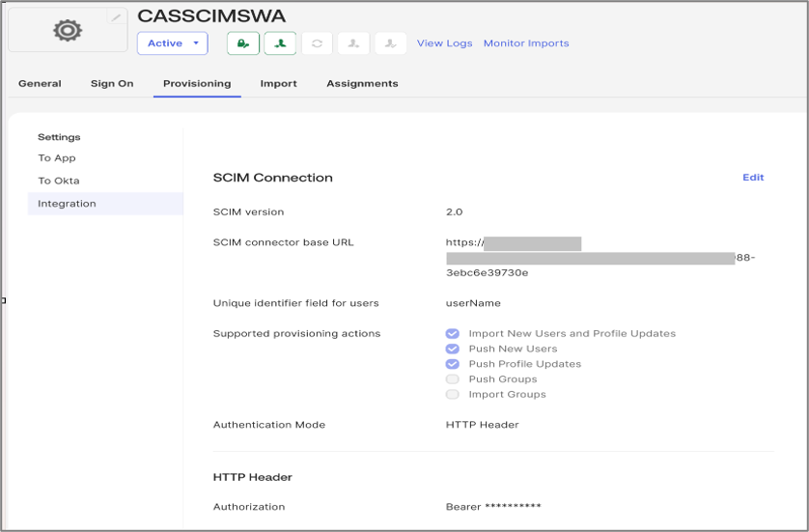Click the greyed-out user with checkmark icon
Image resolution: width=809 pixels, height=532 pixels.
(391, 43)
